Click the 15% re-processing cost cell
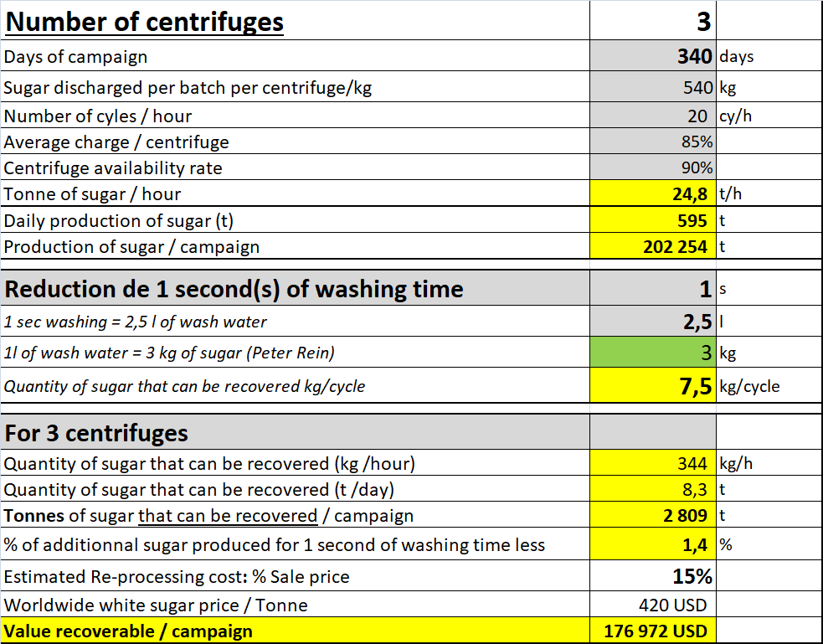The height and width of the screenshot is (644, 823). [653, 576]
